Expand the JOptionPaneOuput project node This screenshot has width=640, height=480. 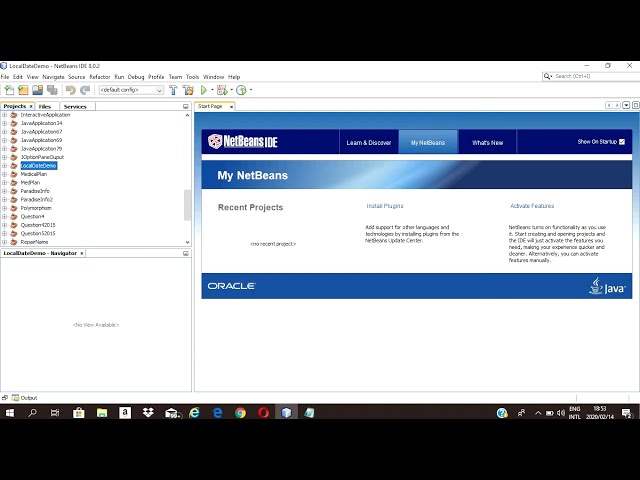click(x=4, y=157)
